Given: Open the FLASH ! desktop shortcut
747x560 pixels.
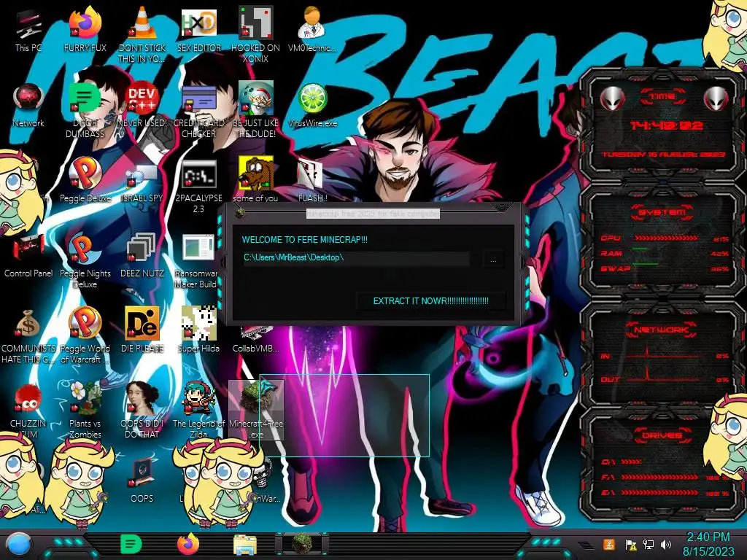Looking at the screenshot, I should (312, 181).
